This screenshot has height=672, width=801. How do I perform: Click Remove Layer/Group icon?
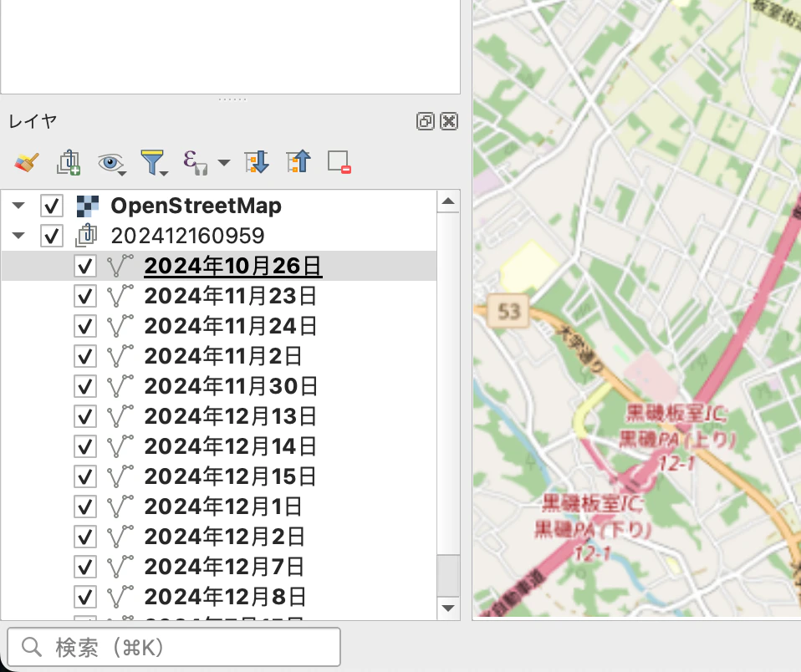point(339,162)
